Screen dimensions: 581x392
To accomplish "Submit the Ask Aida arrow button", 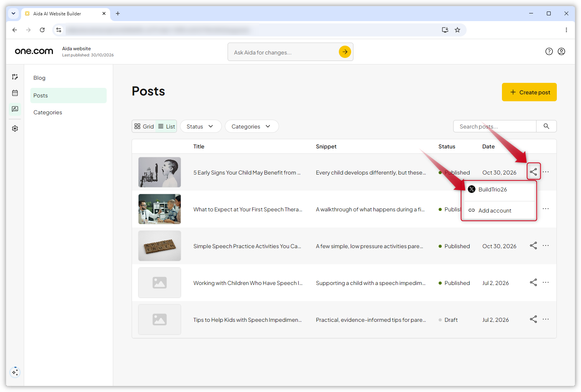I will 345,52.
